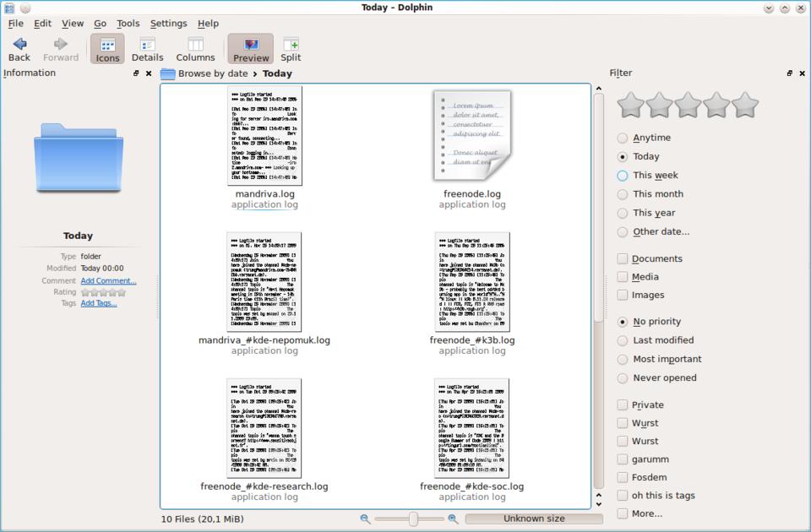Check the Images filter checkbox
The height and width of the screenshot is (532, 811).
pyautogui.click(x=623, y=296)
